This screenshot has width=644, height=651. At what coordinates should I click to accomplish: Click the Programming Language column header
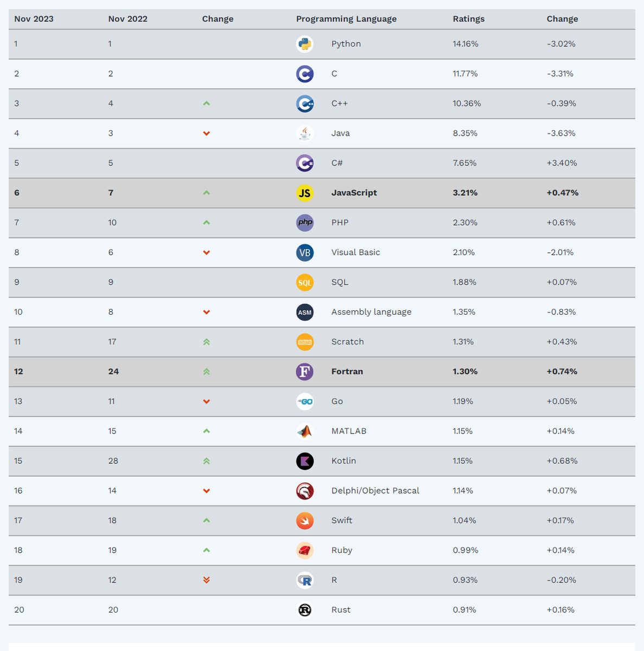pyautogui.click(x=346, y=19)
